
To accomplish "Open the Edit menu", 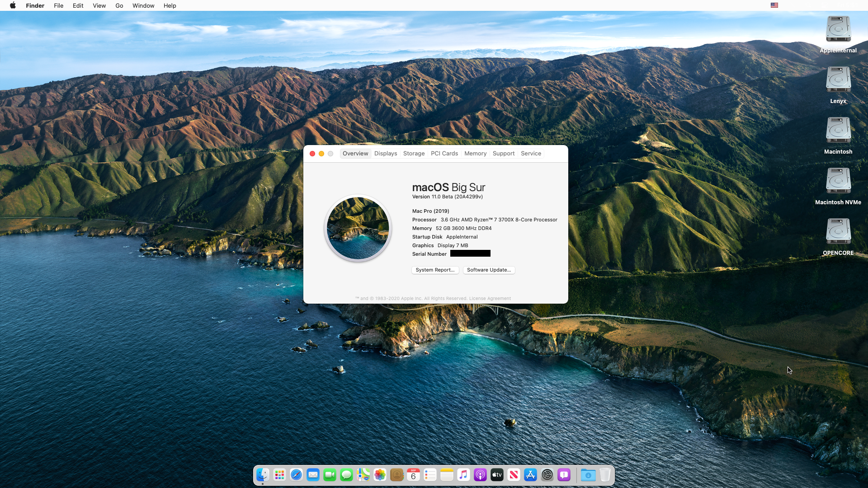I will click(78, 5).
